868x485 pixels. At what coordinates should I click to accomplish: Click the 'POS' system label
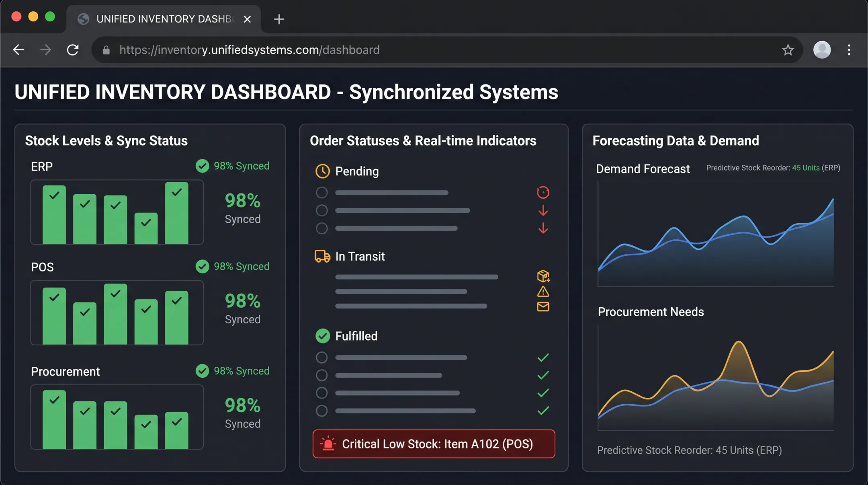(42, 267)
